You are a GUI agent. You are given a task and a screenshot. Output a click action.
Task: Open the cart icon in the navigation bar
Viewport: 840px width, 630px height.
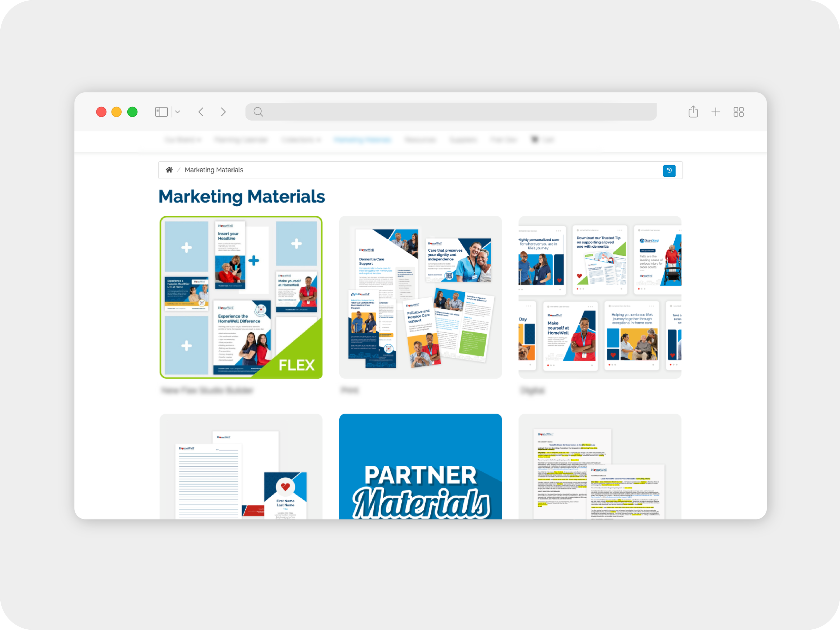pos(535,139)
